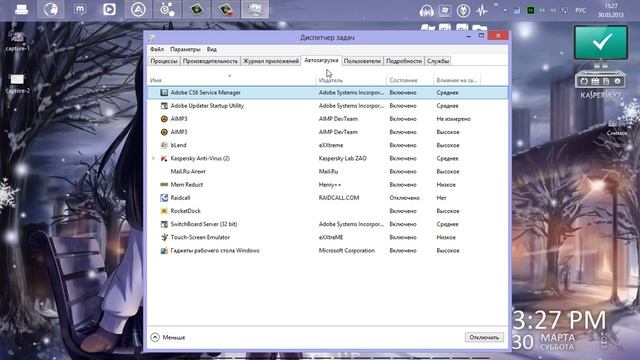Open the Вид menu
Screen dimensions: 640x360
pos(211,49)
